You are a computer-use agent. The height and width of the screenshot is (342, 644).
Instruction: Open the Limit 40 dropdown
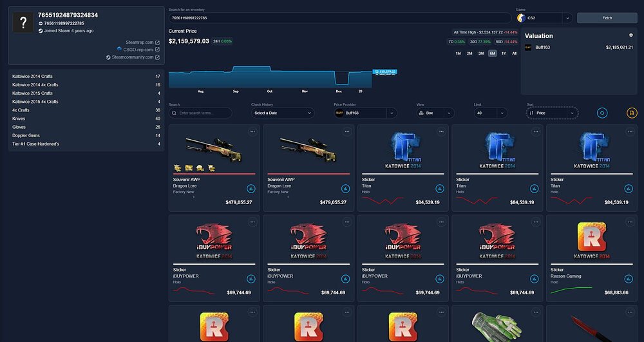coord(491,113)
